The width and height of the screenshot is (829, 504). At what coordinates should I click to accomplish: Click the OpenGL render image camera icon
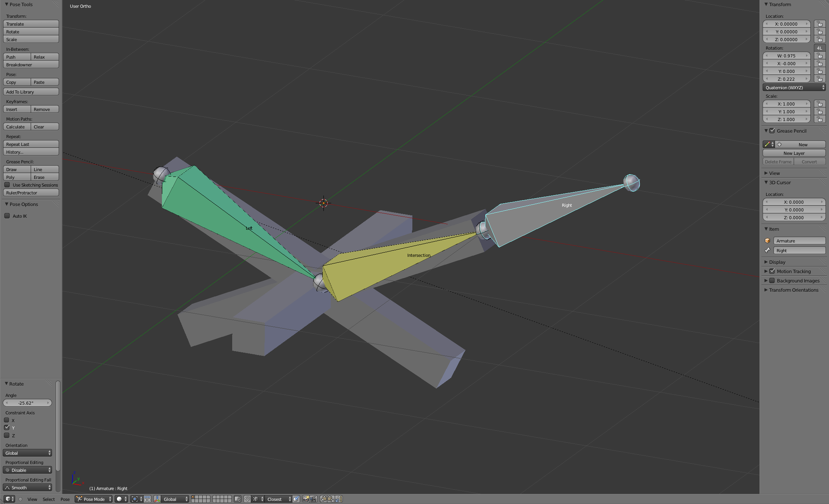(306, 499)
